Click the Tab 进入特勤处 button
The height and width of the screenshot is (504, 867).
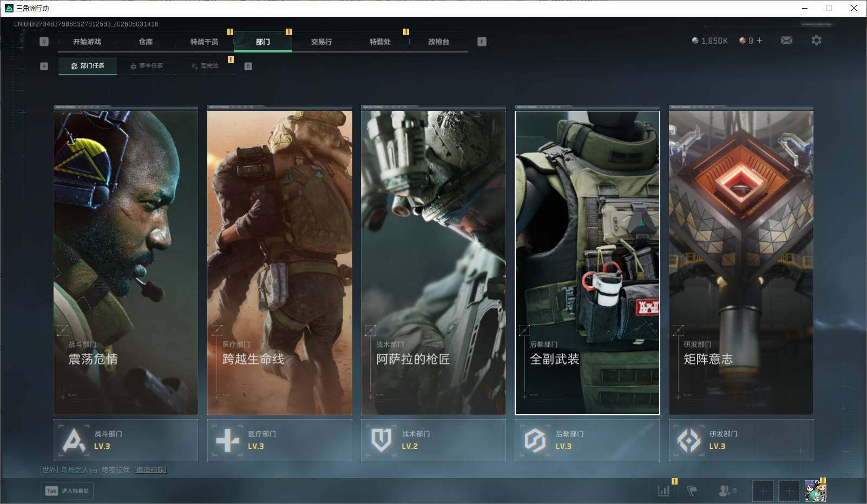[67, 491]
